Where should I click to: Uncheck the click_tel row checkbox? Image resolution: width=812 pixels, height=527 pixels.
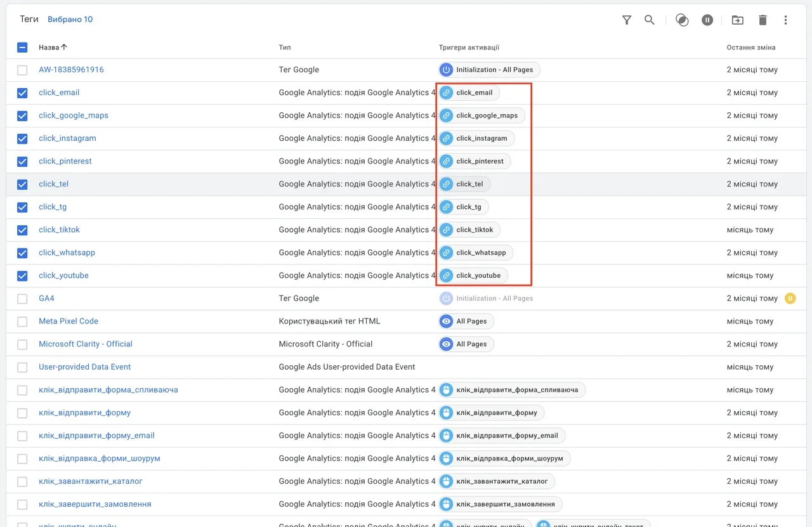pos(22,184)
